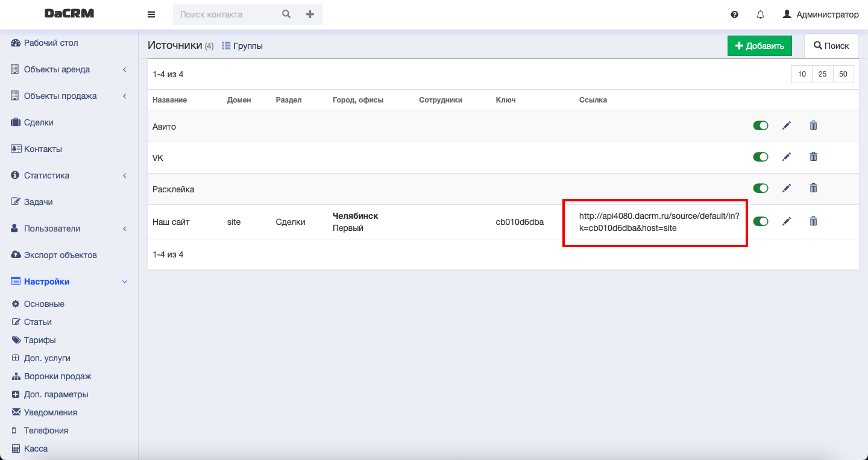Open notifications bell icon
This screenshot has height=460, width=868.
click(760, 14)
